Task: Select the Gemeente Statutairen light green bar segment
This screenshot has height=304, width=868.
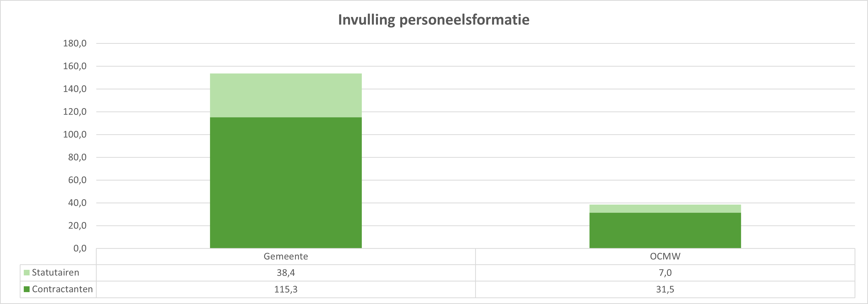Action: (286, 95)
